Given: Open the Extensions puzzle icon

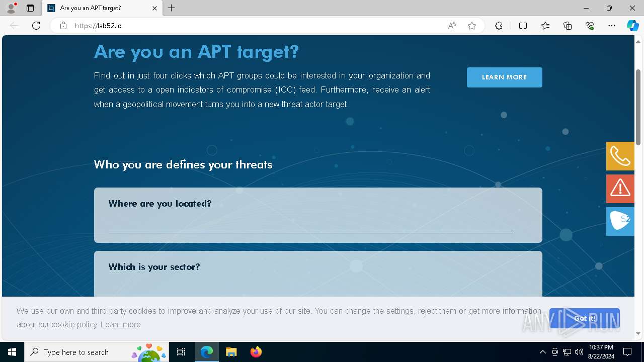Looking at the screenshot, I should [x=499, y=26].
